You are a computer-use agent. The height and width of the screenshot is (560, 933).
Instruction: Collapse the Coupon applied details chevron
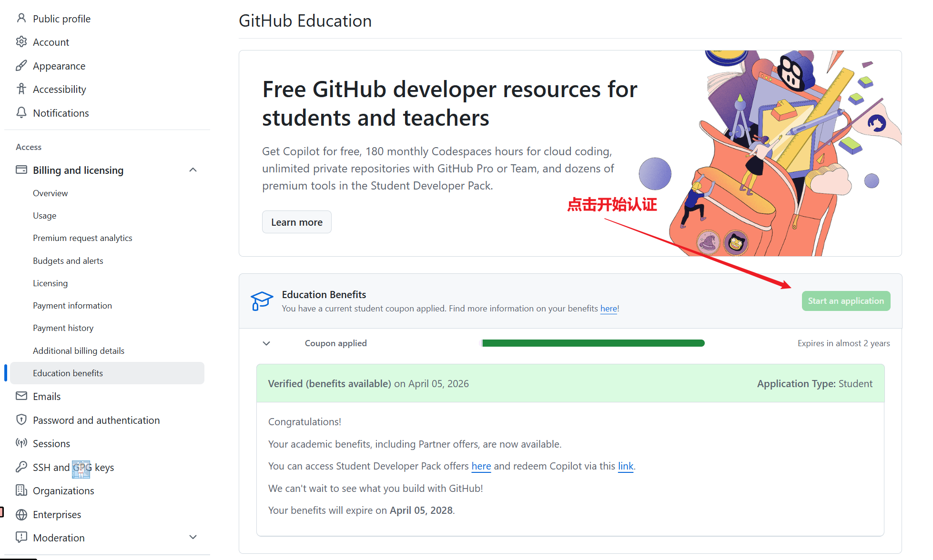pyautogui.click(x=266, y=343)
